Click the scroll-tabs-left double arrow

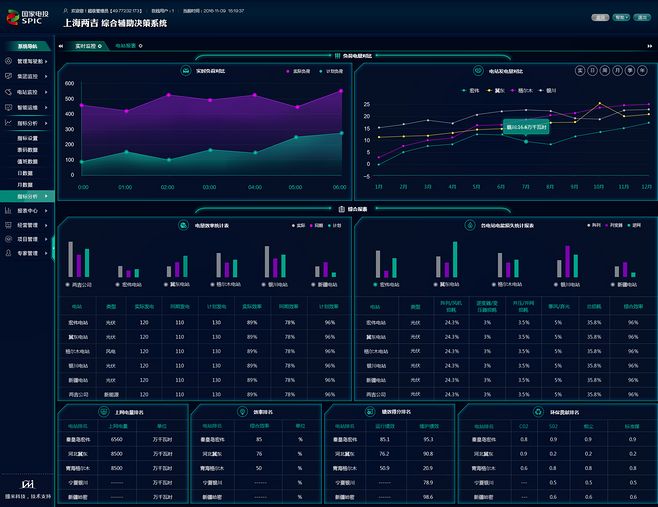(x=61, y=46)
